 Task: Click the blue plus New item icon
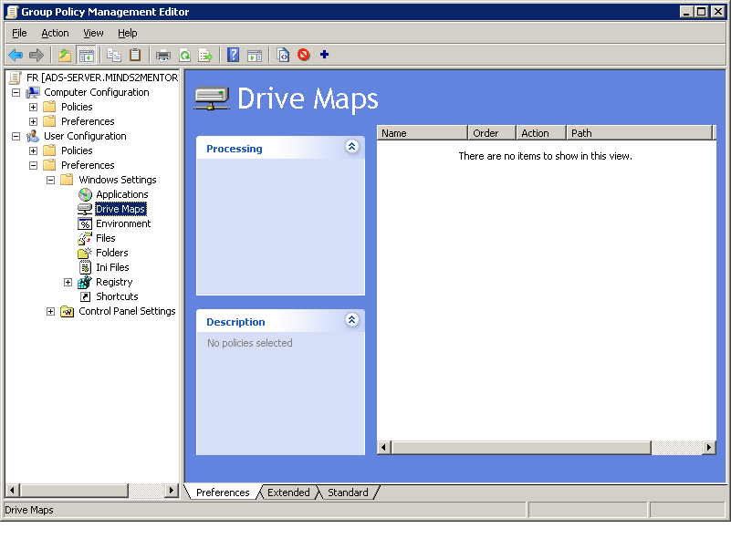325,55
